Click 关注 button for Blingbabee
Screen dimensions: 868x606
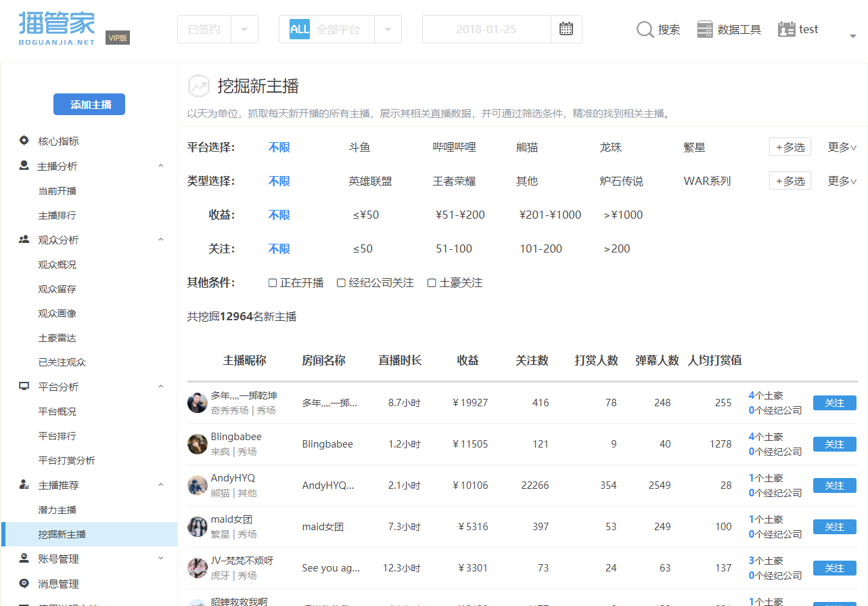click(835, 444)
